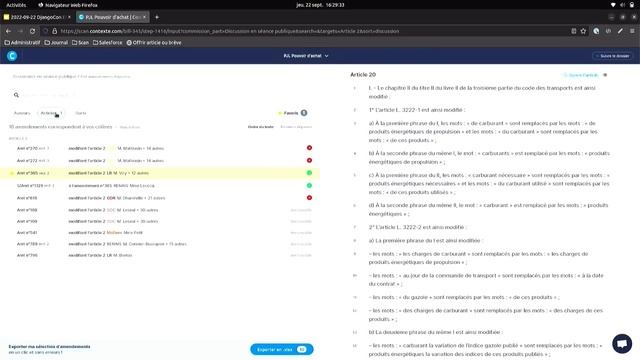Toggle the Favoris filter
Screen dimensions: 640x360
tap(292, 113)
